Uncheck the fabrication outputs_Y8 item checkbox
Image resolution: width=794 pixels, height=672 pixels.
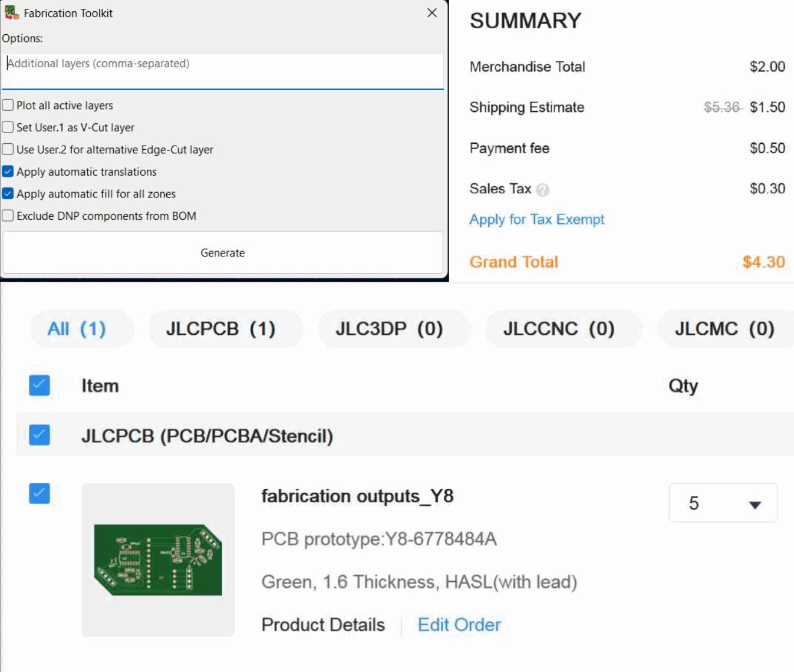click(39, 493)
